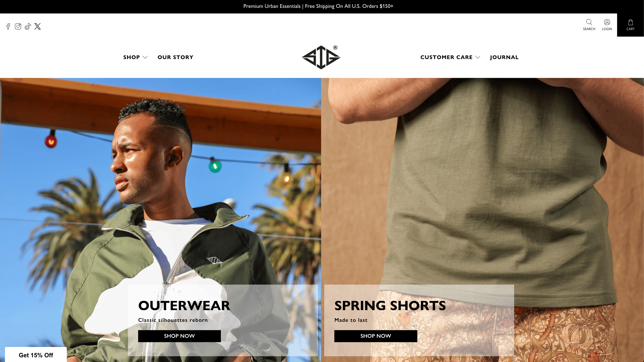Expand the Customer Care dropdown chevron

click(x=478, y=57)
